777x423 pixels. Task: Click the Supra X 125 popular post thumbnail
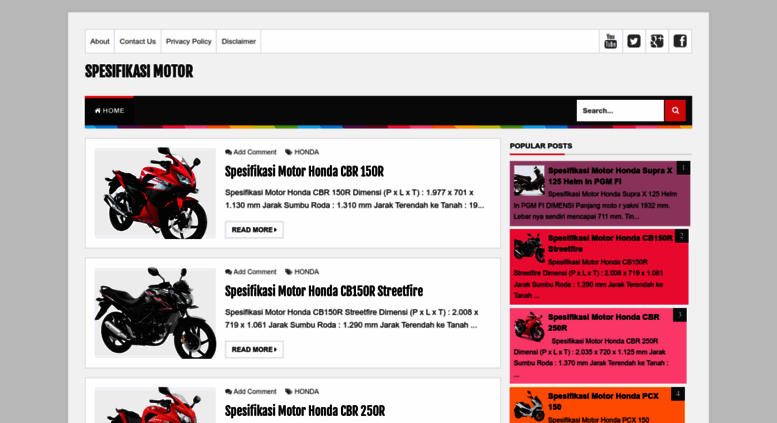[529, 180]
